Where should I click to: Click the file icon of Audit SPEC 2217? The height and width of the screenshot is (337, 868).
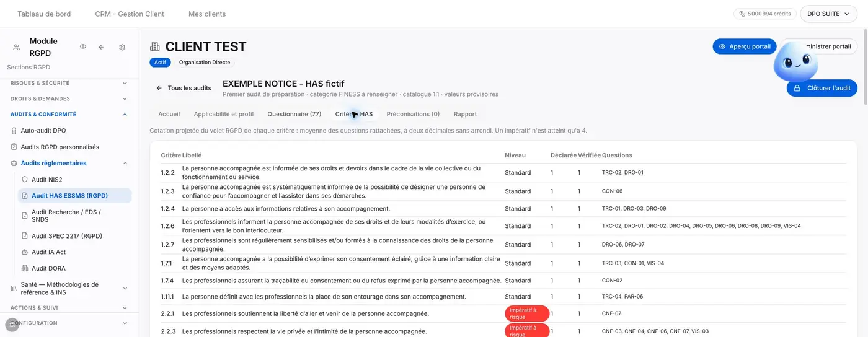tap(25, 236)
